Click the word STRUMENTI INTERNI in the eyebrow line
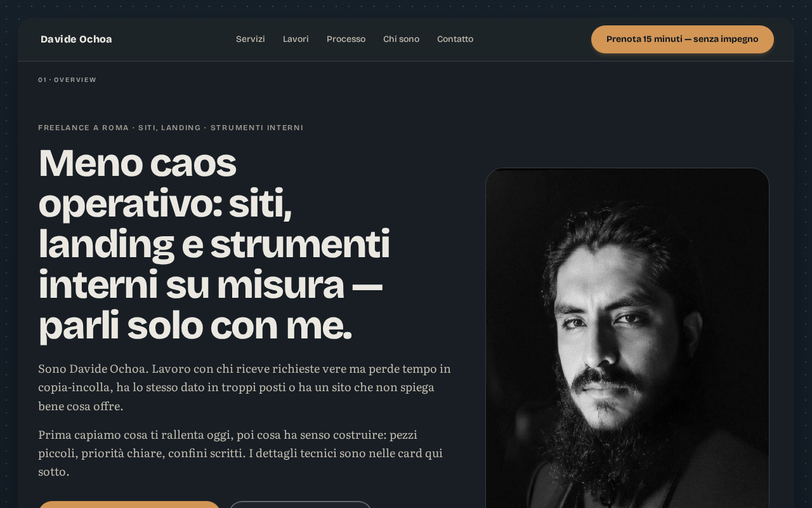The height and width of the screenshot is (508, 812). (257, 128)
